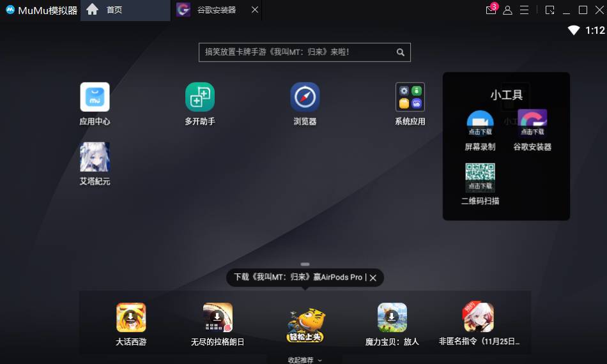Download the 屏幕录制 screen recorder tool
607x364 pixels.
pyautogui.click(x=480, y=123)
